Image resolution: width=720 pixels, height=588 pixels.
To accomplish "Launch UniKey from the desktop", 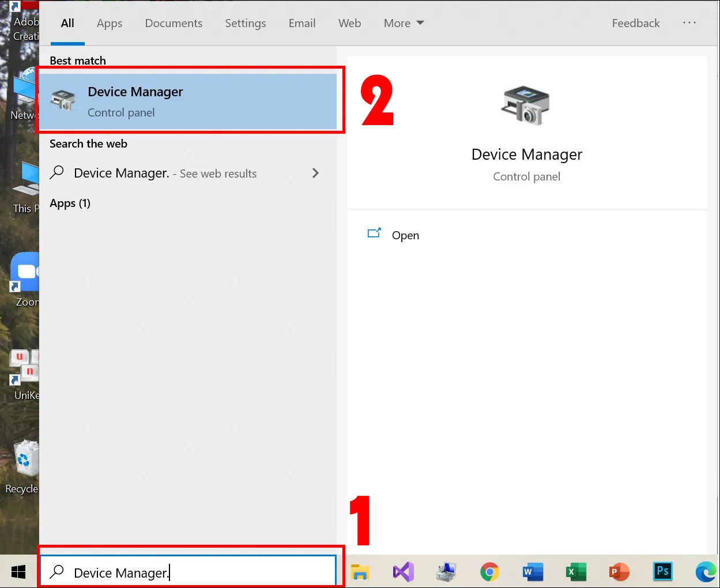I will tap(23, 365).
